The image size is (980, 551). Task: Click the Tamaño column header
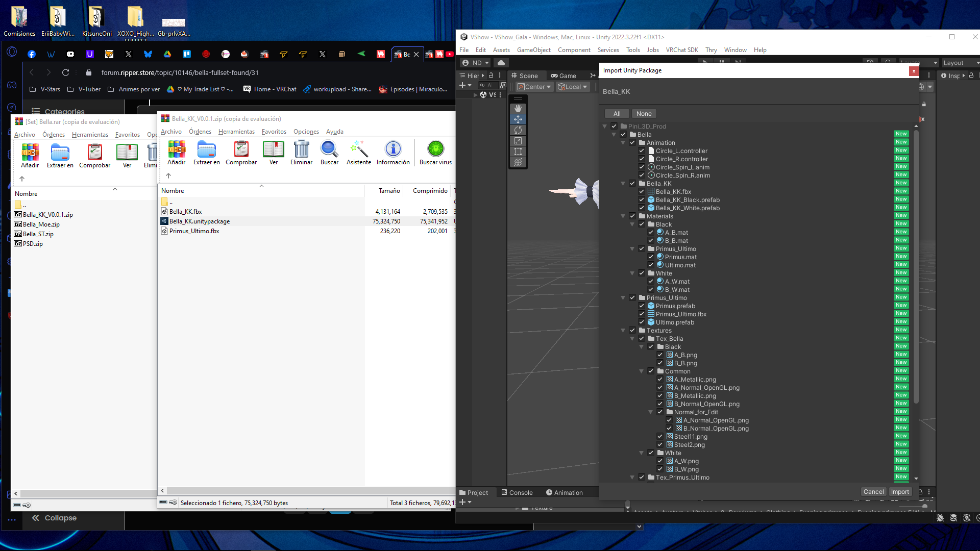384,191
